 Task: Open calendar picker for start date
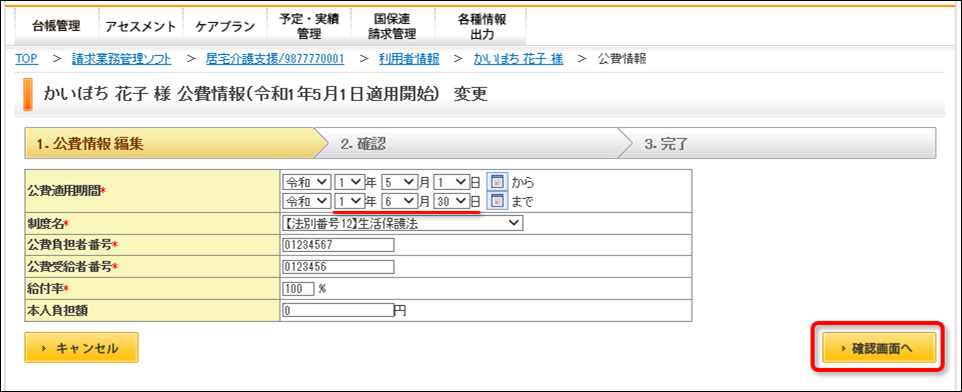tap(498, 182)
